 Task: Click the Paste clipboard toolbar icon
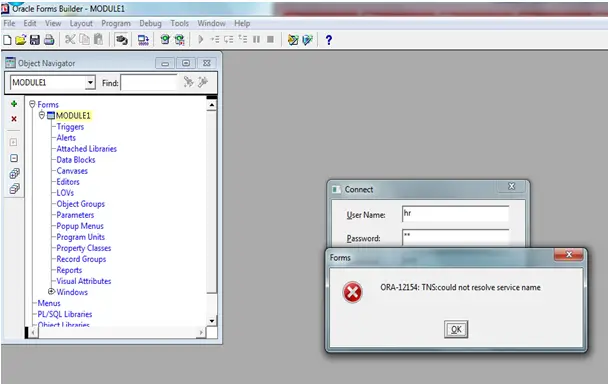(x=98, y=40)
